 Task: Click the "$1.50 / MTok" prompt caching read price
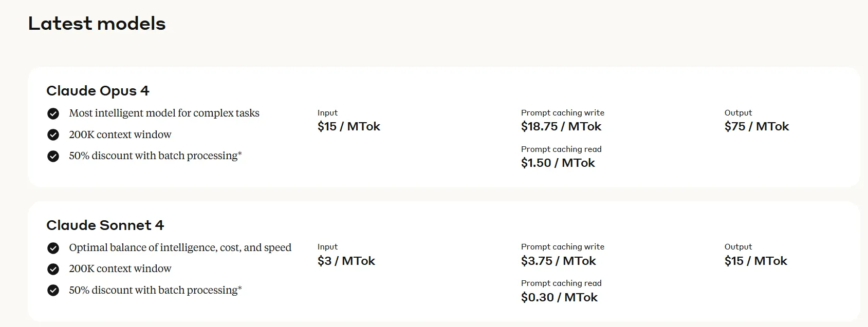click(558, 163)
